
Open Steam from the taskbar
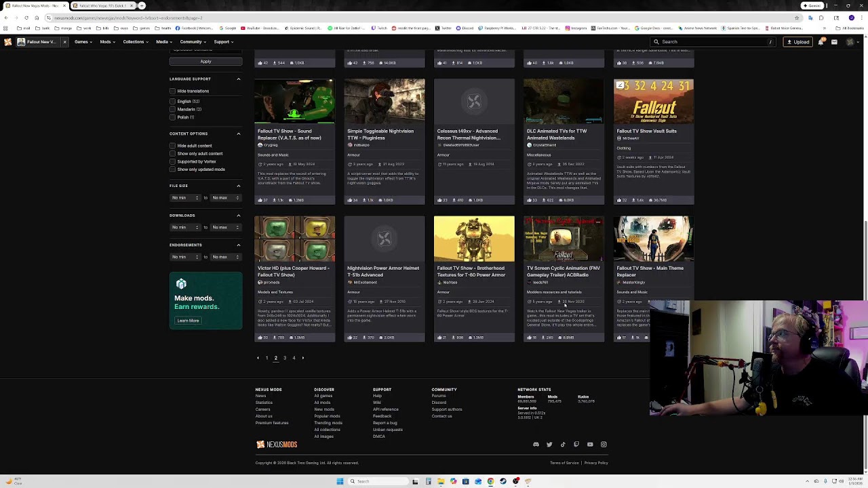(503, 481)
